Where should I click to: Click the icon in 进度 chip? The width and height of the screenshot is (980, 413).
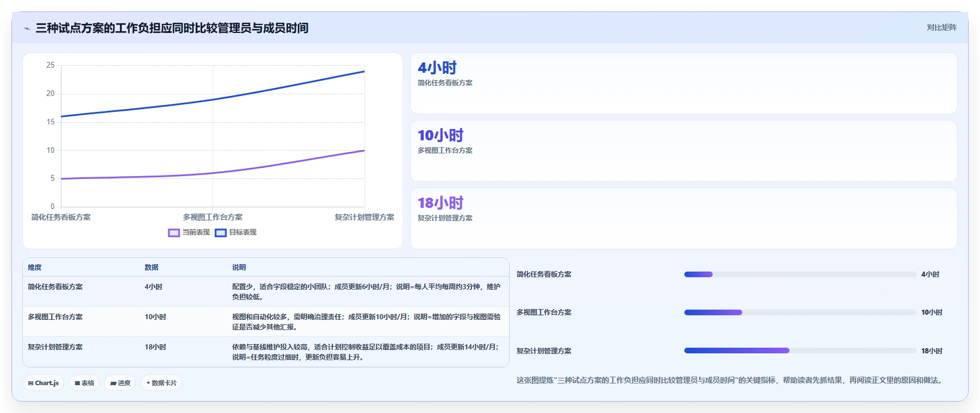pyautogui.click(x=113, y=383)
